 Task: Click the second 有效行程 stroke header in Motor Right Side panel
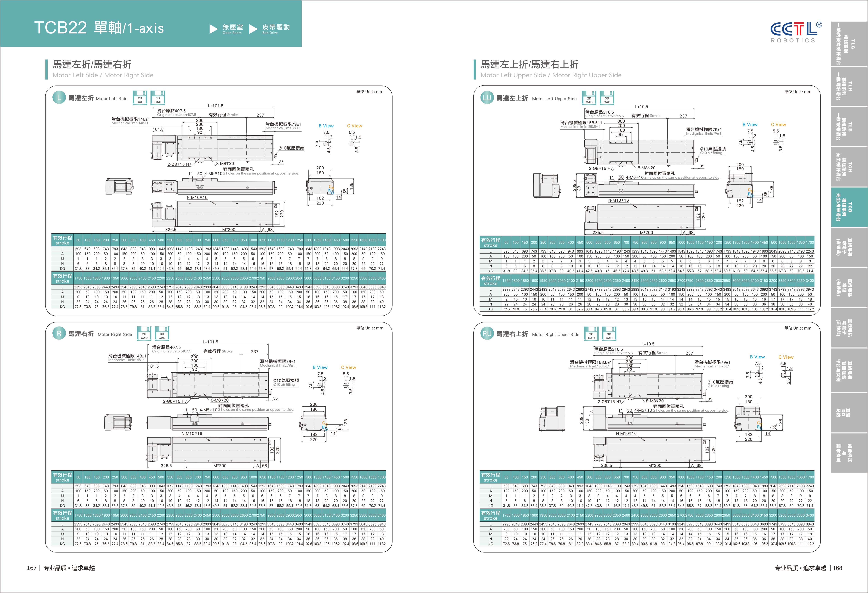point(62,515)
